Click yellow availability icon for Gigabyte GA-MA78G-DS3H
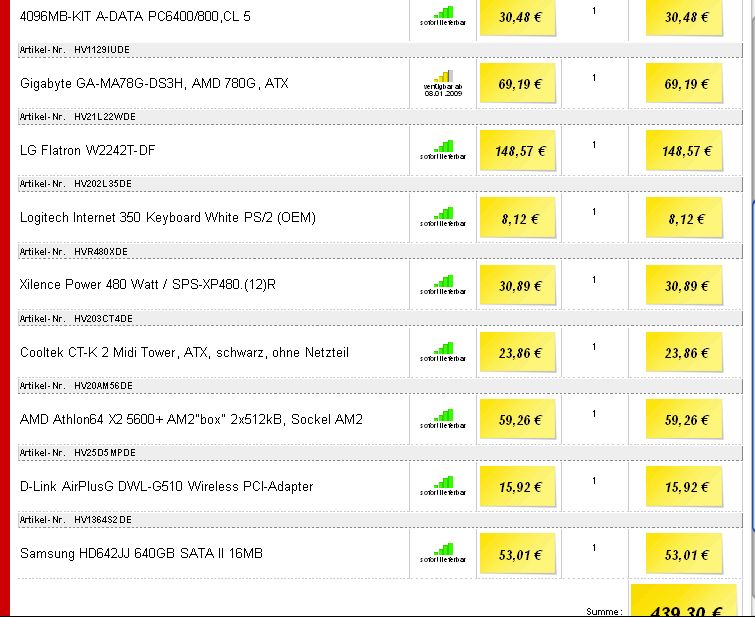Image resolution: width=755 pixels, height=617 pixels. click(443, 83)
